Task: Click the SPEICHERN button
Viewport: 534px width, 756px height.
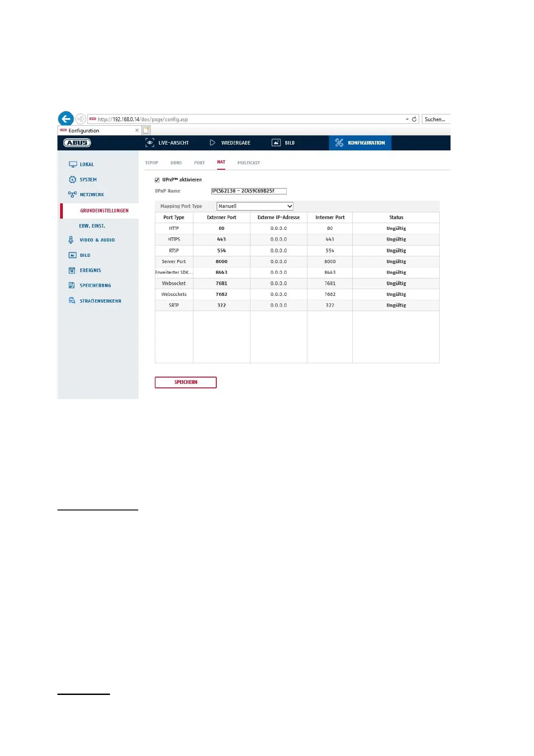Action: pyautogui.click(x=186, y=382)
